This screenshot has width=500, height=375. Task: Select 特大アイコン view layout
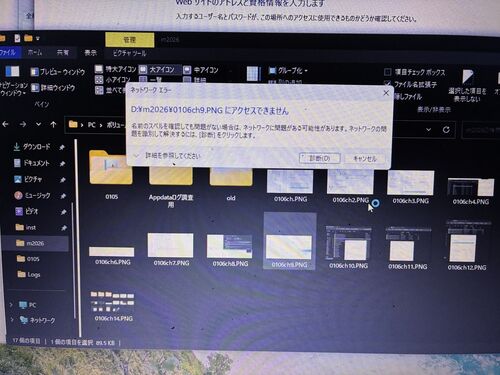click(x=116, y=69)
